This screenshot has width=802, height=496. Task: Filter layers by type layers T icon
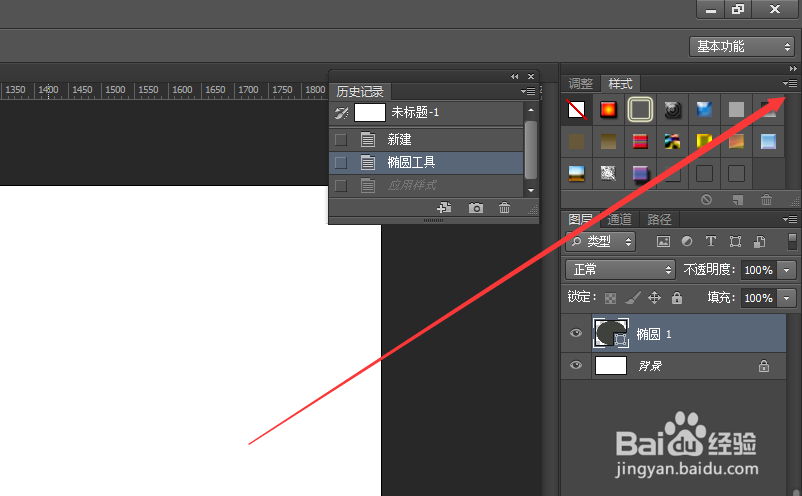[x=710, y=241]
